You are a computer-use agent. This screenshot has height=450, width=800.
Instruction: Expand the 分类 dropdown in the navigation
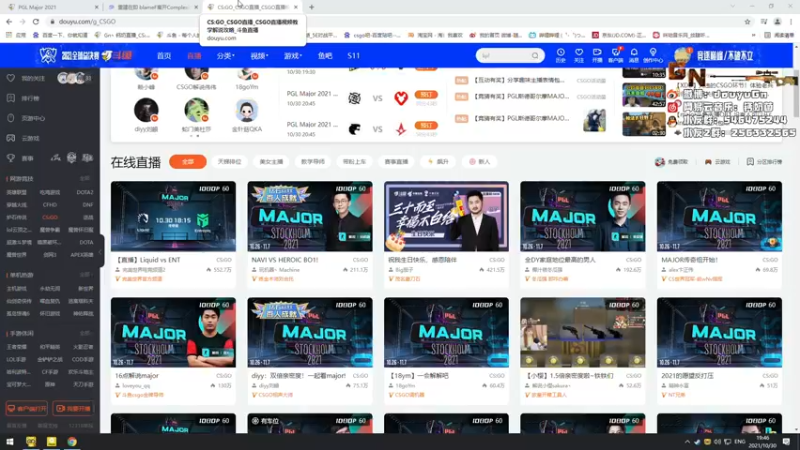[225, 56]
